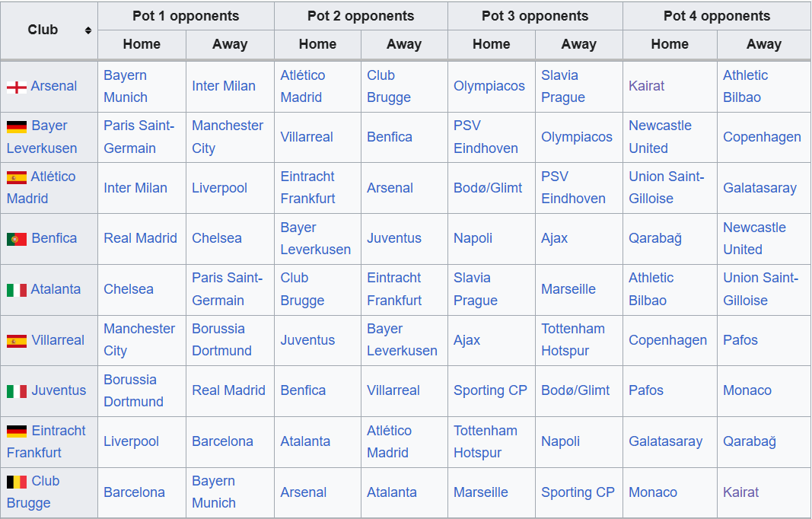Open Bodø/Glimt link in Atlético Madrid row
The height and width of the screenshot is (519, 812).
pyautogui.click(x=488, y=188)
